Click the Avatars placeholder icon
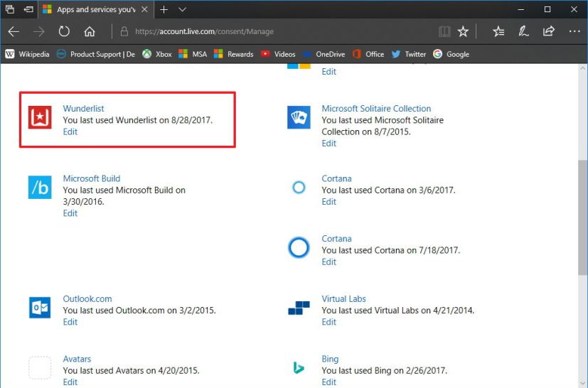588x388 pixels. (40, 368)
